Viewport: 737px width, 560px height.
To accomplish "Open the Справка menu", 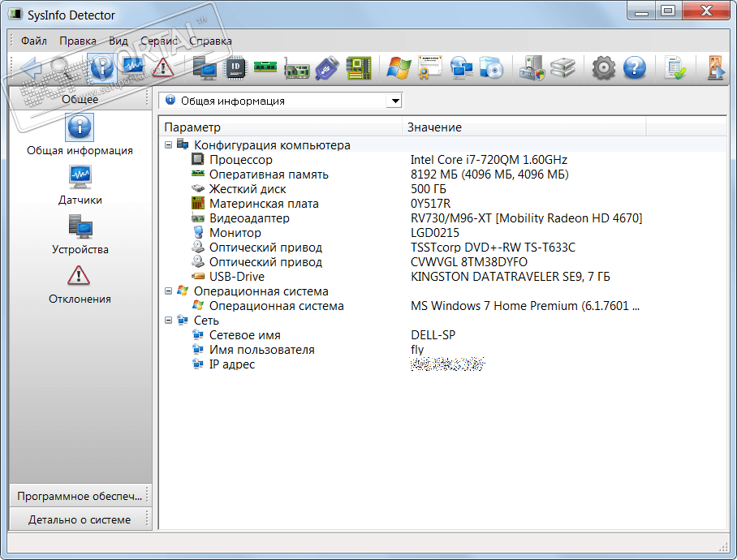I will [210, 41].
